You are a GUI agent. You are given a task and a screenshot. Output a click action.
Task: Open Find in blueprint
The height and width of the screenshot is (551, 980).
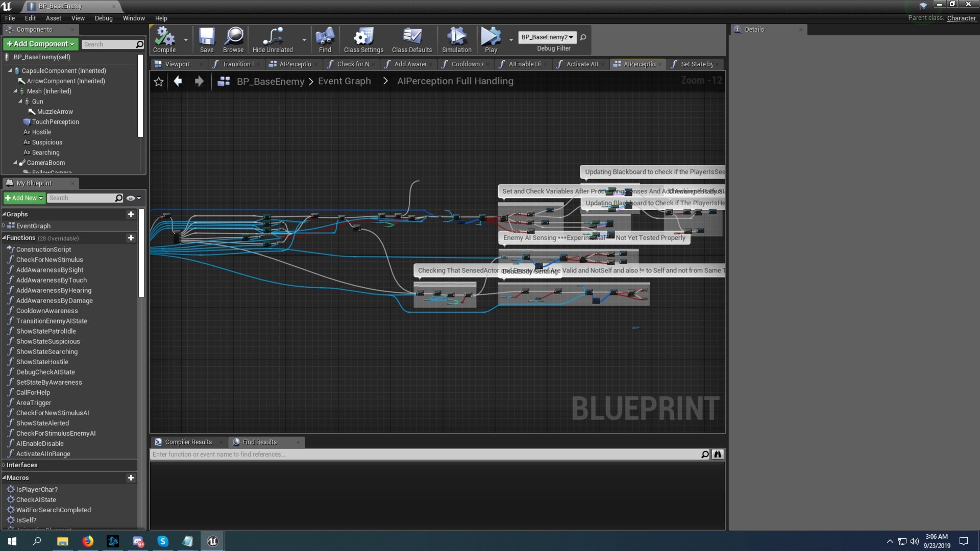pyautogui.click(x=325, y=40)
